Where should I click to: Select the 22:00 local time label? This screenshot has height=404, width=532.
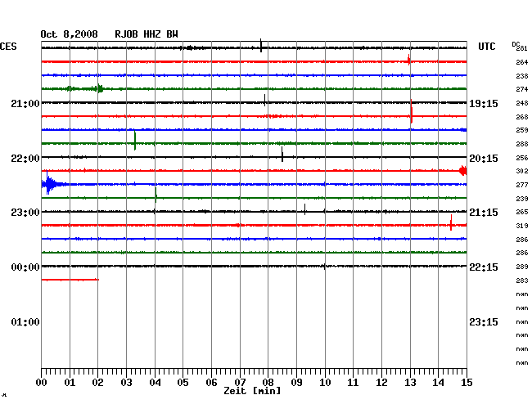tap(25, 159)
